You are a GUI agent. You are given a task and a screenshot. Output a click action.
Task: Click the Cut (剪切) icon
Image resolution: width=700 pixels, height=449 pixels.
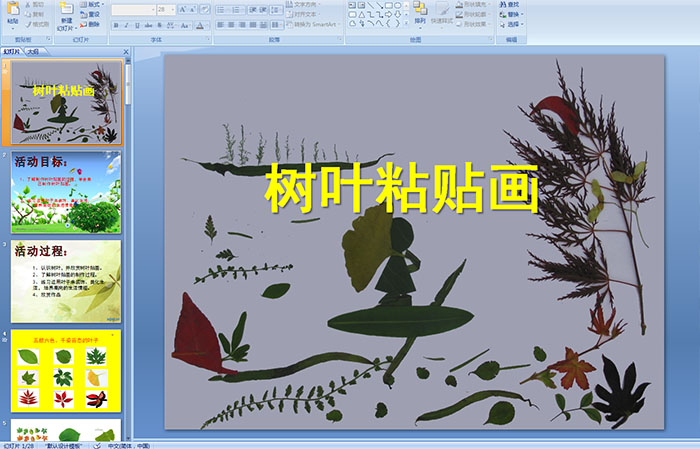[x=28, y=5]
